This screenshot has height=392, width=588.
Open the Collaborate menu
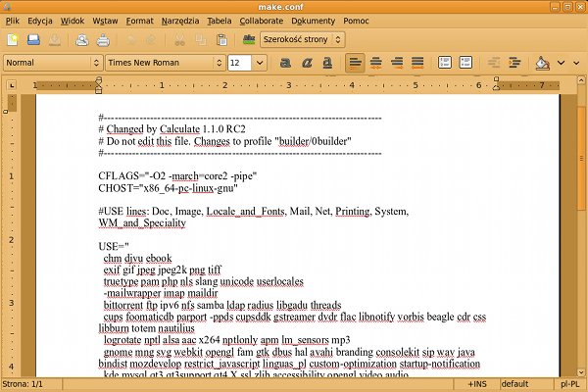tap(262, 21)
